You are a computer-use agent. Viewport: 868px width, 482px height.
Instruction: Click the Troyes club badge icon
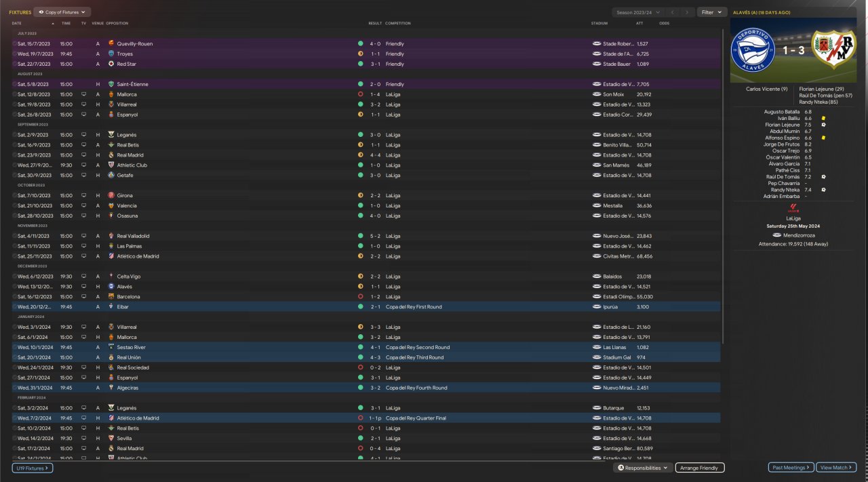111,54
